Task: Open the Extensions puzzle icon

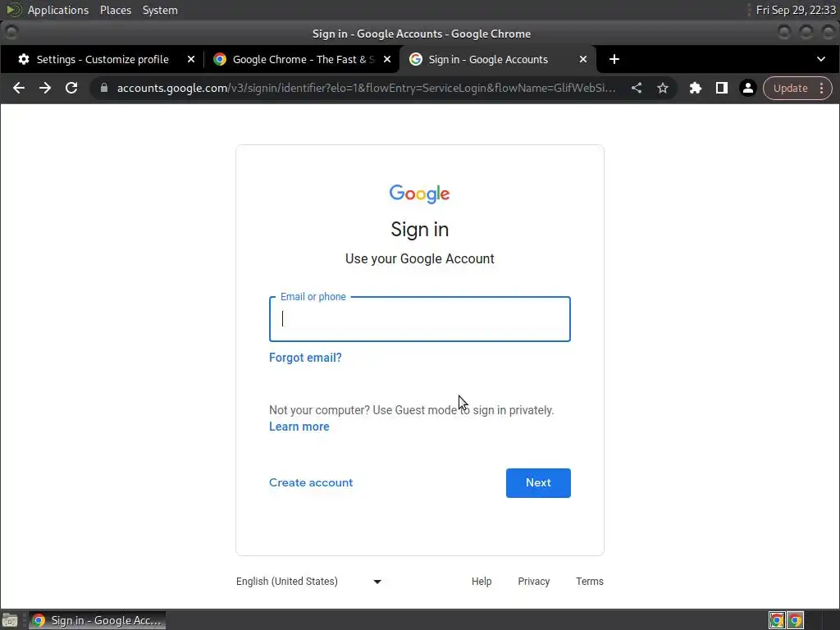Action: pos(696,88)
